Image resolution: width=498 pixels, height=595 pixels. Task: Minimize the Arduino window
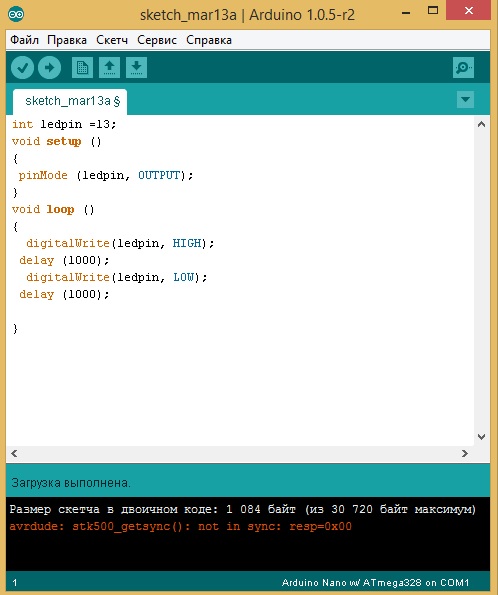[406, 12]
